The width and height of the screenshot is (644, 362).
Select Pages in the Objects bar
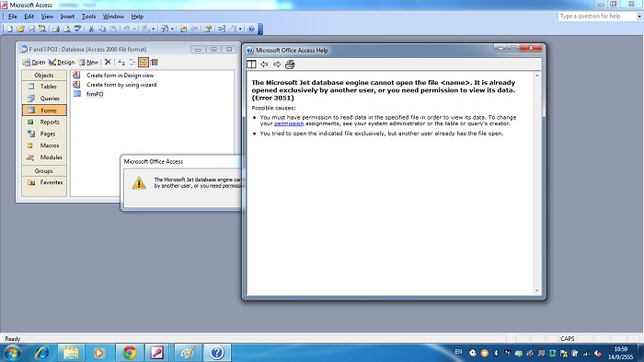point(44,134)
